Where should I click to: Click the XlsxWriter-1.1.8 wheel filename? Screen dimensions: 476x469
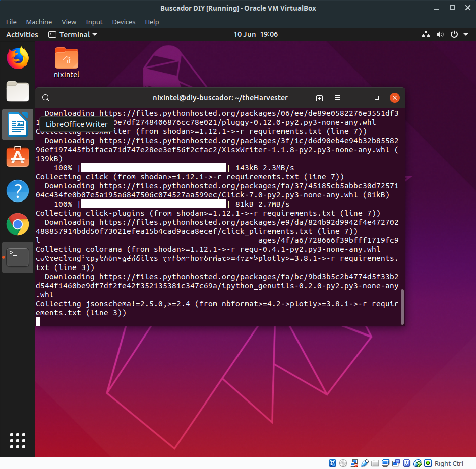tap(306, 150)
